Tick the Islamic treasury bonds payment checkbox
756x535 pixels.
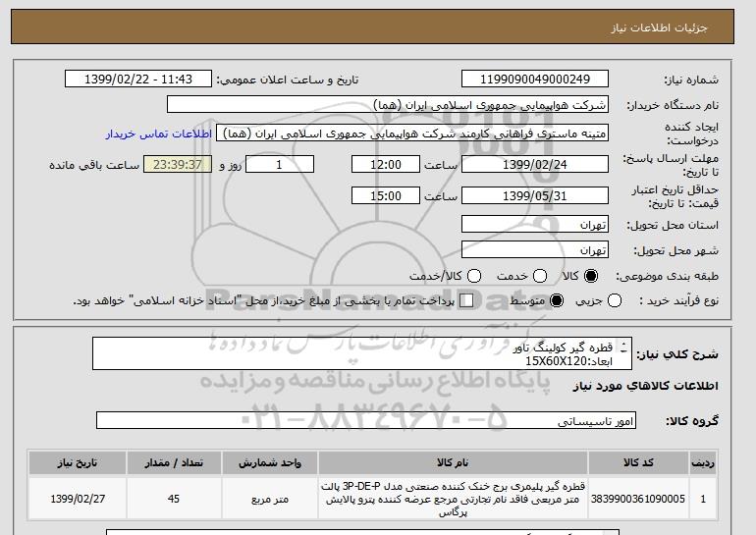click(466, 300)
